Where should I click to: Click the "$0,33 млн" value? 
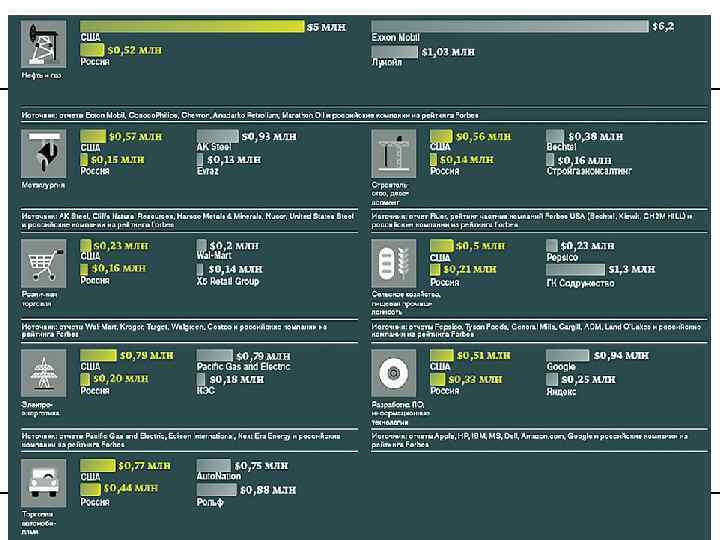pos(475,379)
